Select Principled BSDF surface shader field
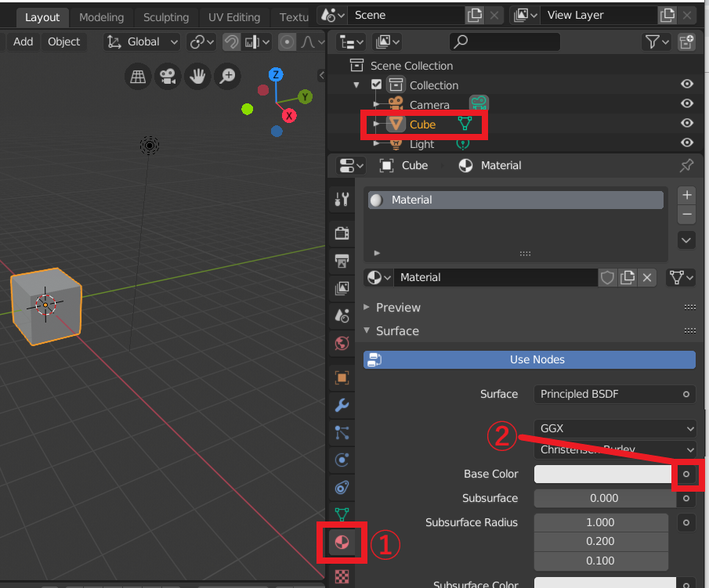The height and width of the screenshot is (588, 709). click(615, 394)
